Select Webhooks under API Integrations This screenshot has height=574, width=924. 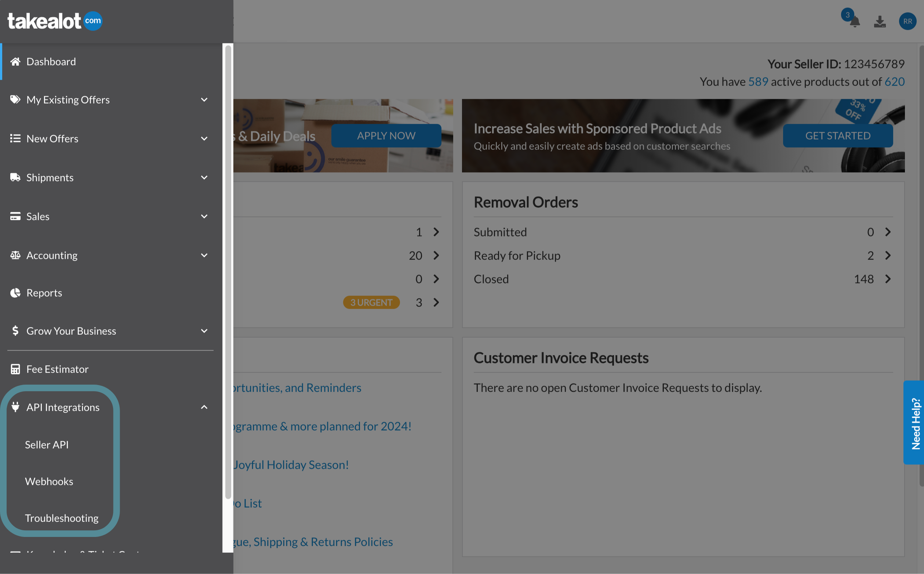[x=49, y=482]
